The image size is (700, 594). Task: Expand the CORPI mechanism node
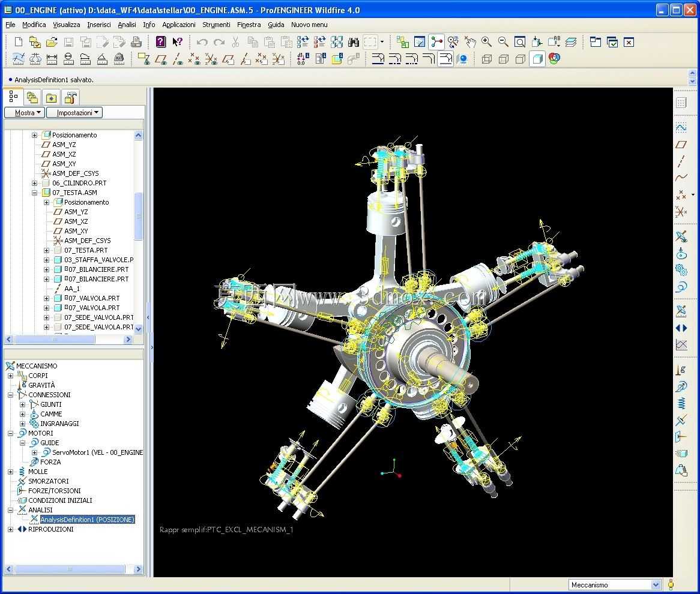click(x=10, y=376)
